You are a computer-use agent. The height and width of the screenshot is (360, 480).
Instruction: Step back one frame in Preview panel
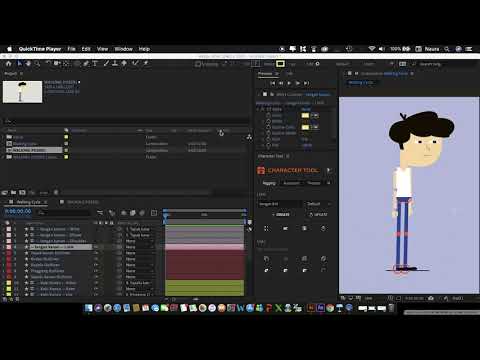coord(281,83)
